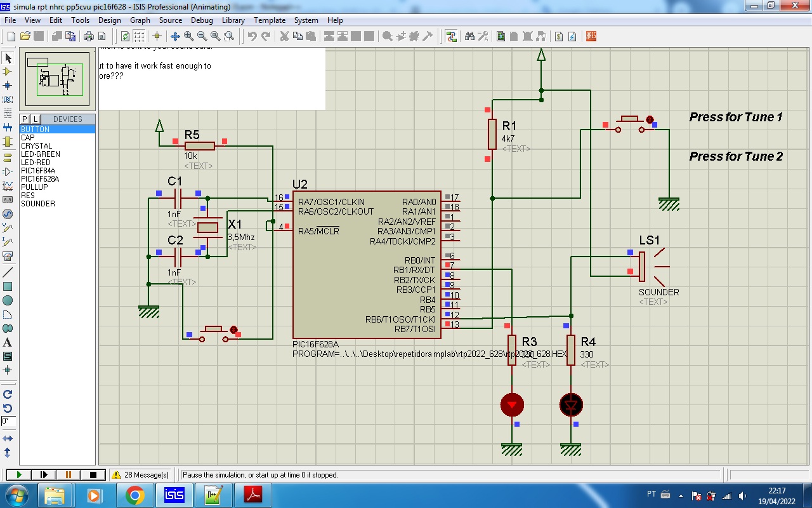812x508 pixels.
Task: Choose Terminals mode icon
Action: click(x=8, y=157)
